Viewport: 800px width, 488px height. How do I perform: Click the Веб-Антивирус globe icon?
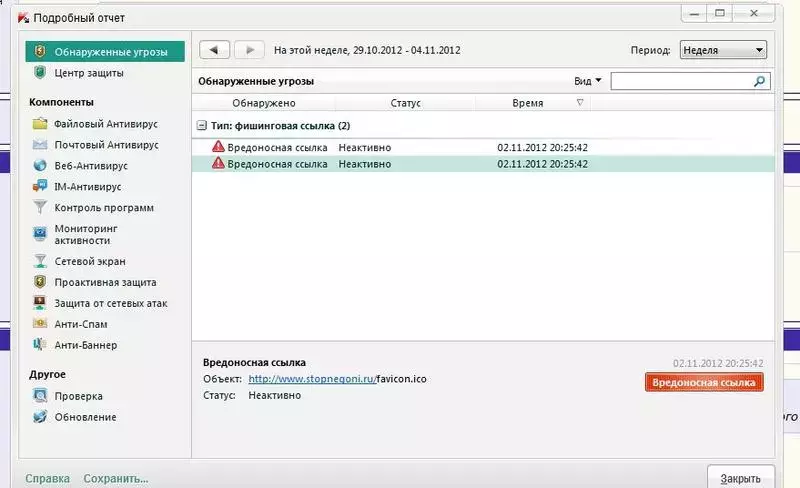[40, 165]
